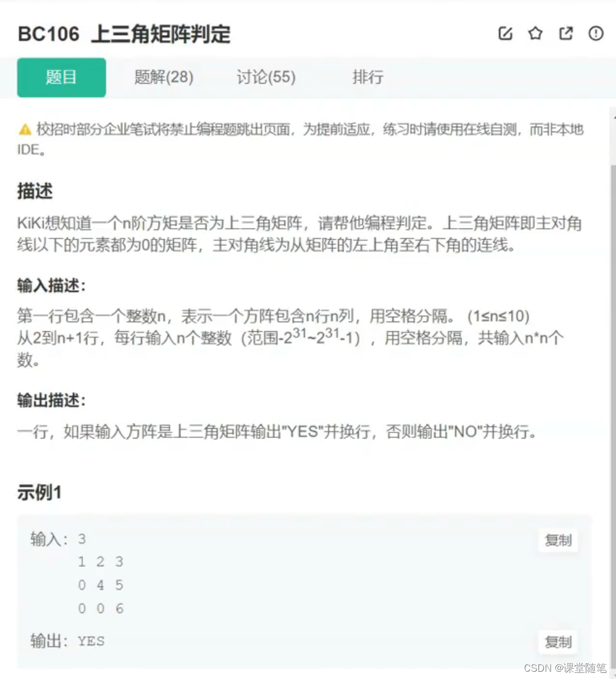Click the YES output text
Viewport: 616px width, 679px height.
coord(91,641)
